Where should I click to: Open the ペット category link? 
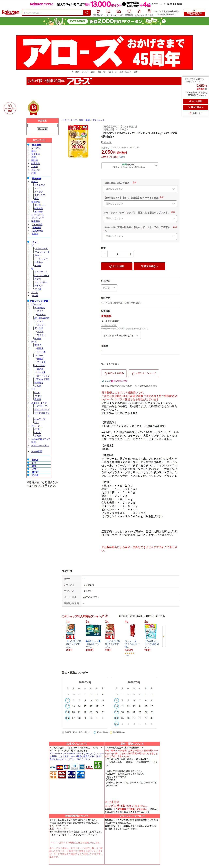[35, 242]
